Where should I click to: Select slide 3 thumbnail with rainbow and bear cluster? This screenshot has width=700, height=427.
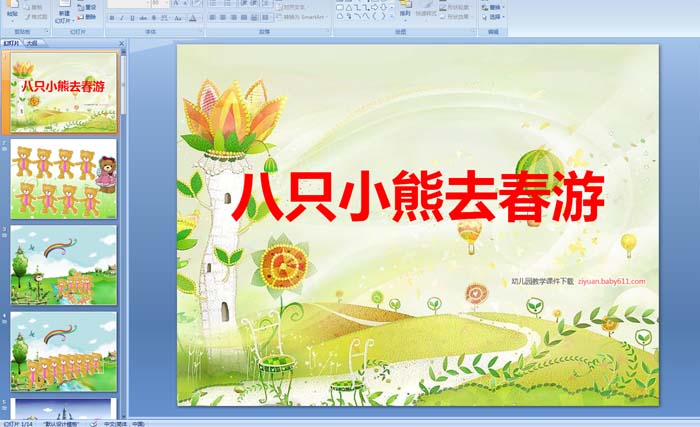(63, 265)
